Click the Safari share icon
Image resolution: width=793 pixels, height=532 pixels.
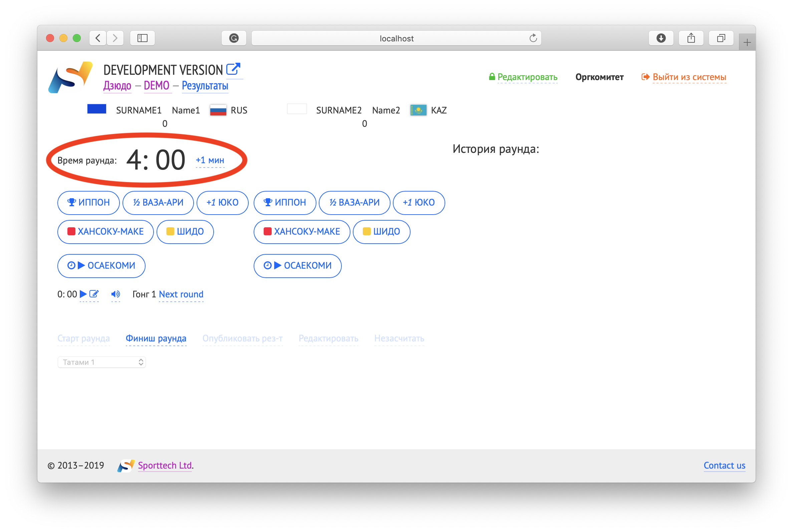tap(691, 38)
